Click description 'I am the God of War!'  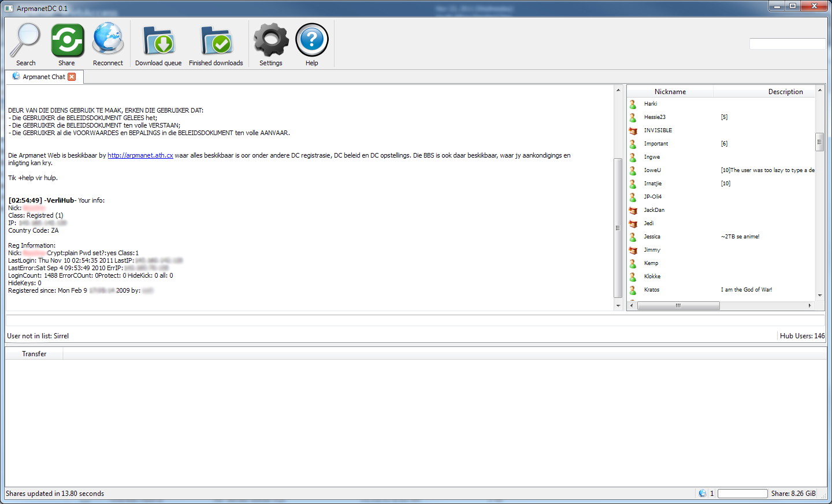(746, 290)
